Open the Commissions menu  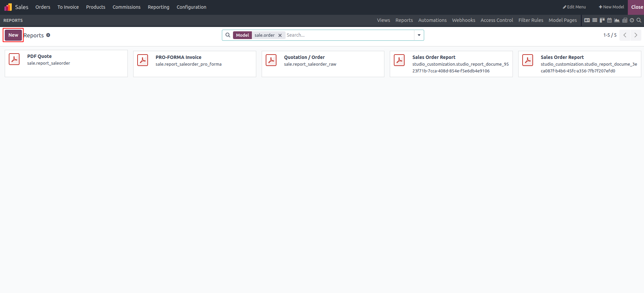coord(126,7)
